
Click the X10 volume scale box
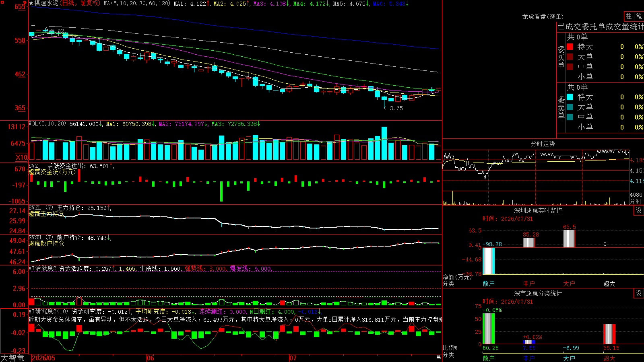(21, 157)
